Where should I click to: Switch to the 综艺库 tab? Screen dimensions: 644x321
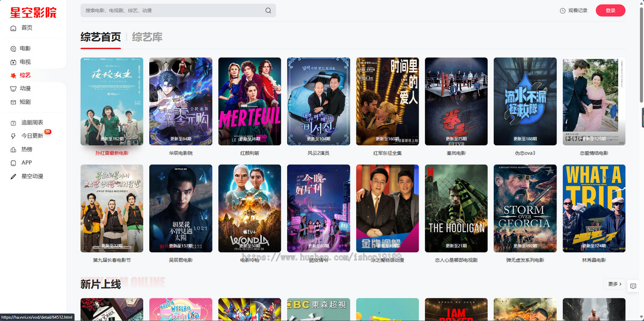click(x=147, y=37)
